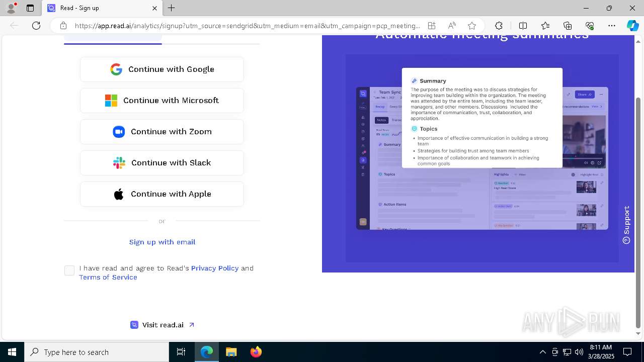
Task: Open network status tray icon
Action: pos(567,352)
